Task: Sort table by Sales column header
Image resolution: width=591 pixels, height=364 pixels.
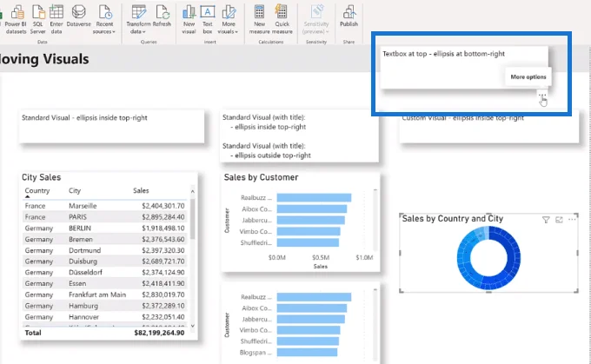Action: click(x=141, y=190)
